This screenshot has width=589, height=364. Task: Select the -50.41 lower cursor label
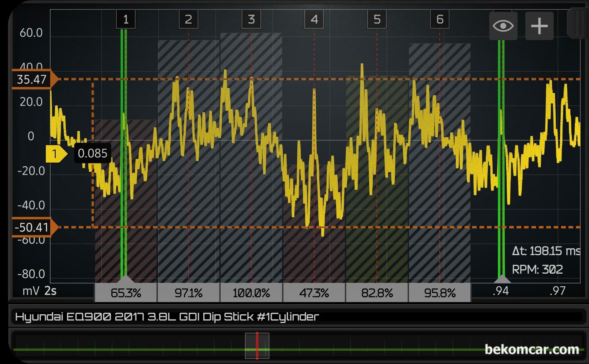tap(33, 228)
